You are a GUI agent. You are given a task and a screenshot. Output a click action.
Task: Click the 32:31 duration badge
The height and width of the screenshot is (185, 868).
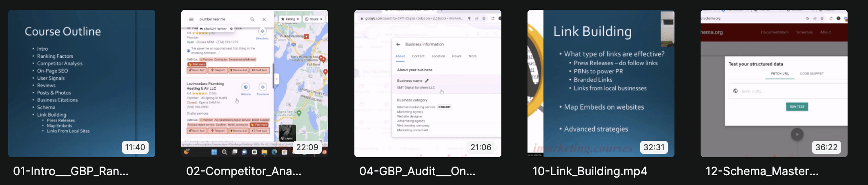tap(654, 147)
